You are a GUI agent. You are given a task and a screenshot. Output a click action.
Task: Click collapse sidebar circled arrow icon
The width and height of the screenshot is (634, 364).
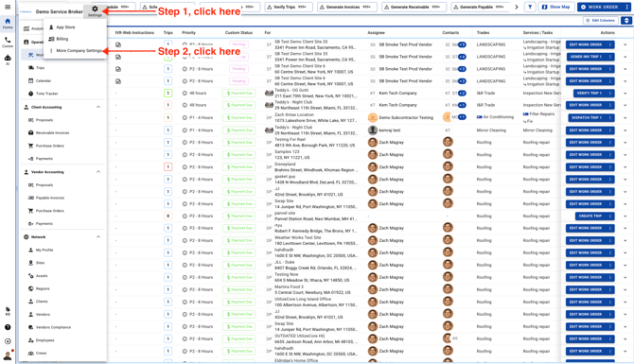pyautogui.click(x=8, y=341)
